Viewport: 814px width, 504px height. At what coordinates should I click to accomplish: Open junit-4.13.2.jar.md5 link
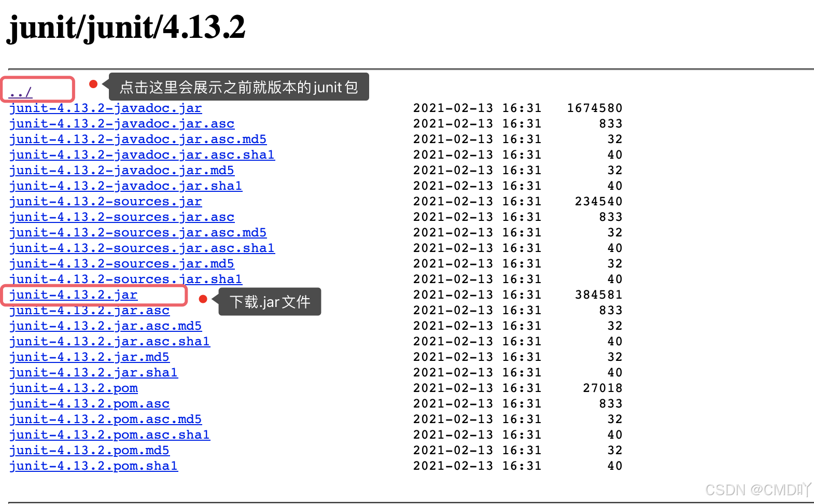click(x=90, y=357)
